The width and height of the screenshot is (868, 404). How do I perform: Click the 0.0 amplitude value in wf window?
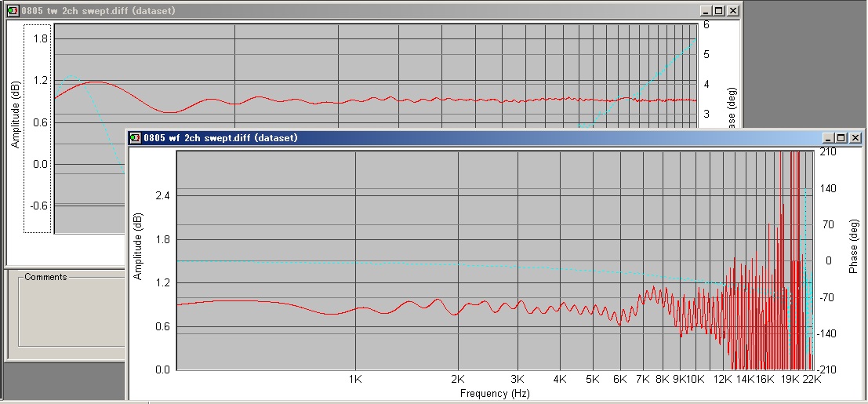pyautogui.click(x=163, y=369)
